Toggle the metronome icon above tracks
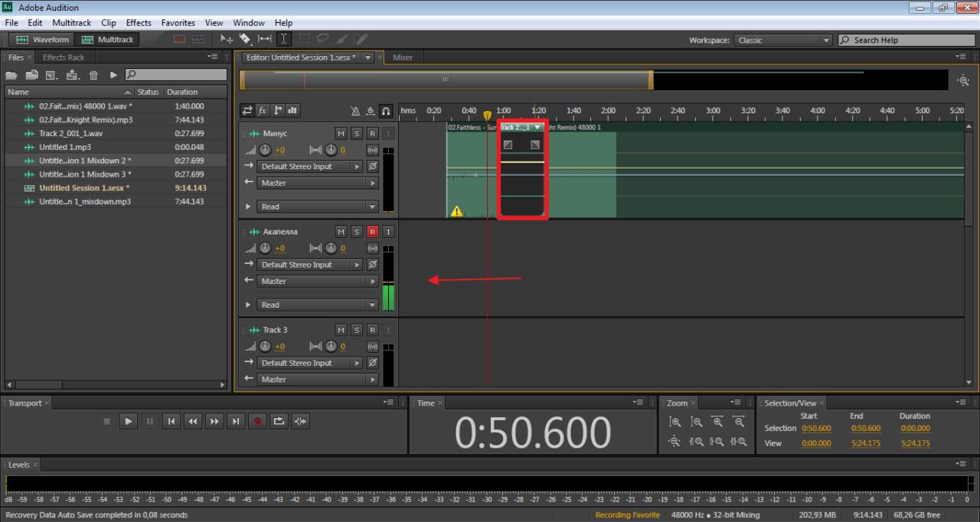The height and width of the screenshot is (522, 980). (x=355, y=110)
